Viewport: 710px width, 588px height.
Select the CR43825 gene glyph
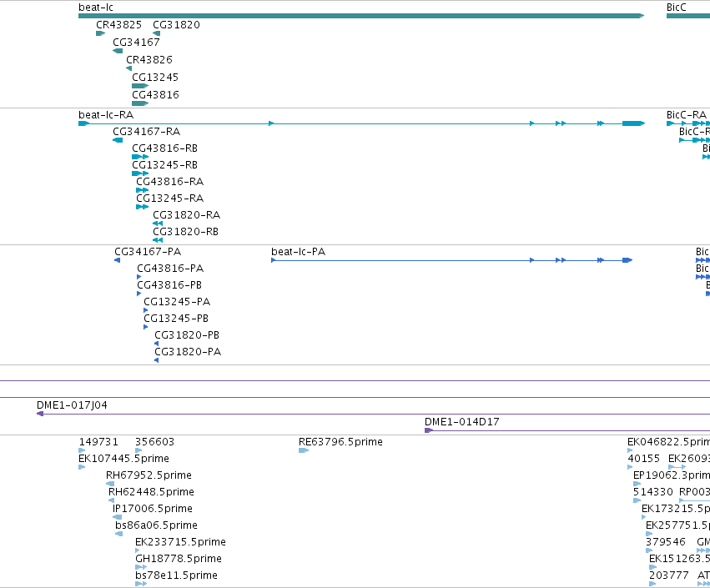coord(100,33)
